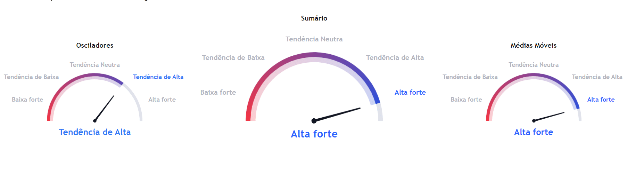Image resolution: width=644 pixels, height=174 pixels.
Task: Click the Osciladores gauge title
Action: click(95, 45)
